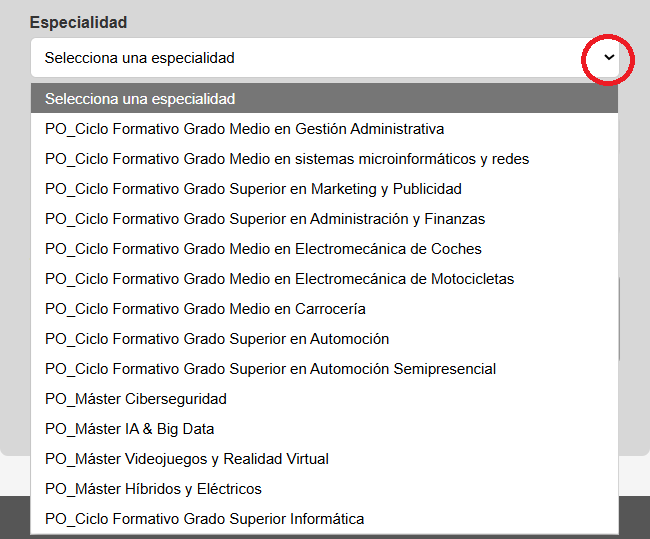Select Grado Medio en Electromecánica de Coches
This screenshot has width=650, height=539.
click(263, 249)
